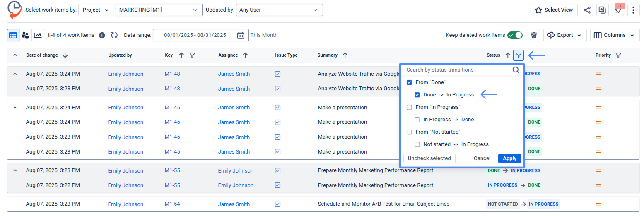Image resolution: width=644 pixels, height=216 pixels.
Task: Click the Apply button in filter popup
Action: point(509,158)
